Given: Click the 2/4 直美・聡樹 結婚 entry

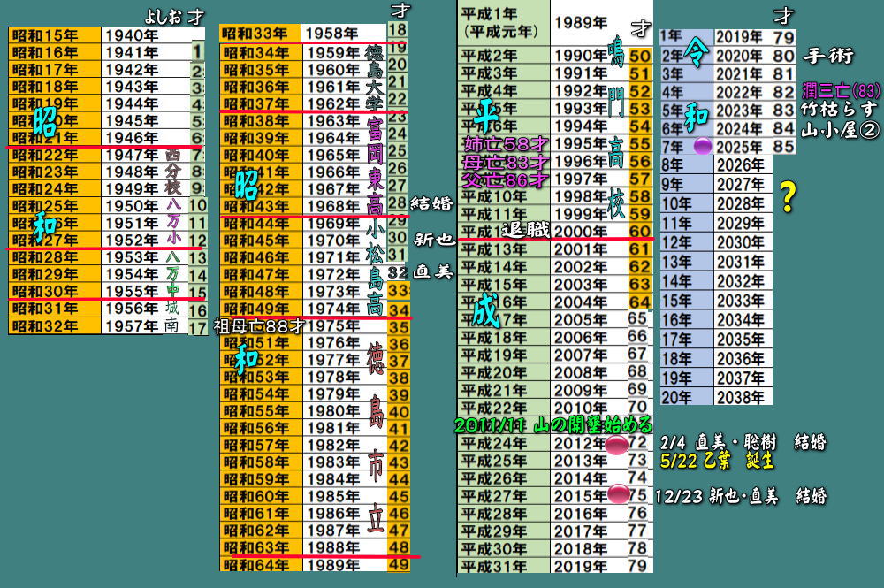Looking at the screenshot, I should [741, 442].
